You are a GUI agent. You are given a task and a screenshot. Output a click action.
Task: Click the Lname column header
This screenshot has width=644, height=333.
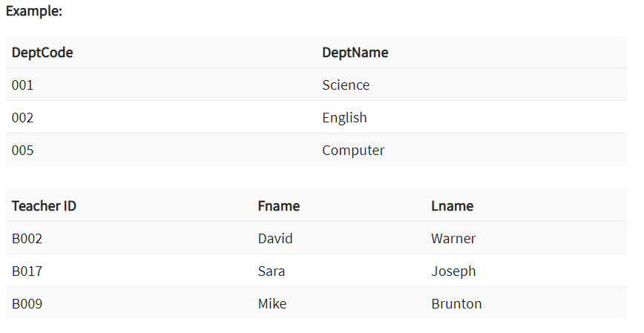point(452,206)
